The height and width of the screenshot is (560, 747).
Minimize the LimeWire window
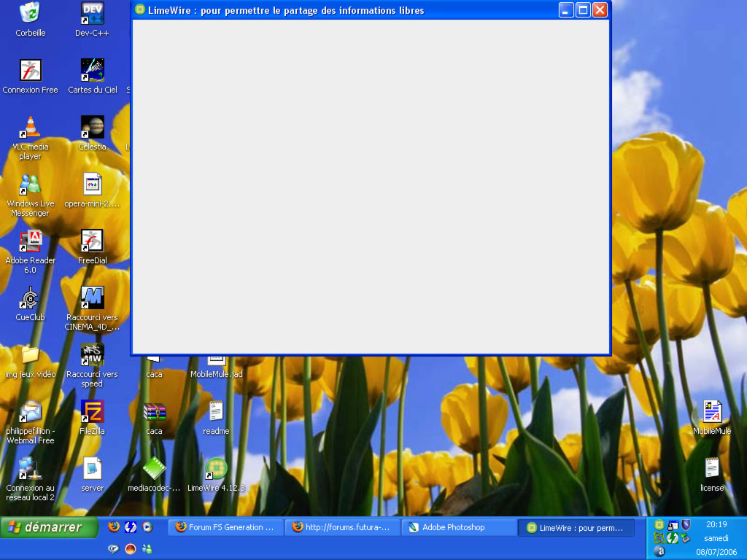pyautogui.click(x=565, y=9)
